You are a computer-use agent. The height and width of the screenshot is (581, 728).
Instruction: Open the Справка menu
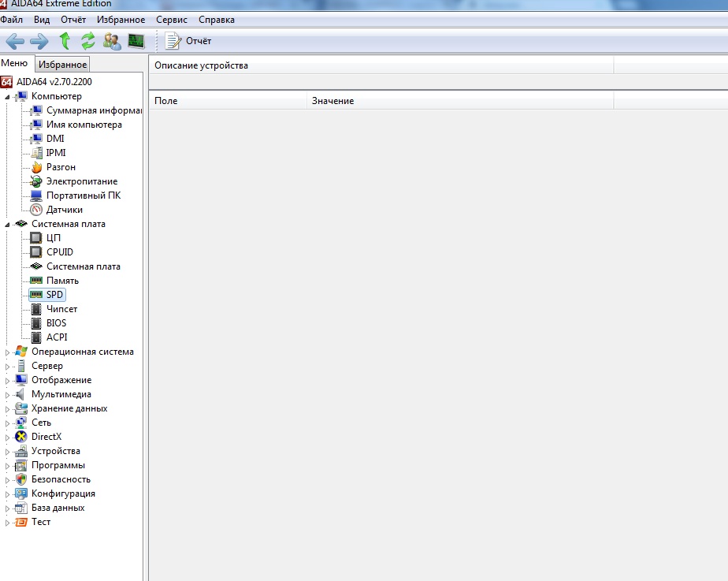(x=217, y=20)
